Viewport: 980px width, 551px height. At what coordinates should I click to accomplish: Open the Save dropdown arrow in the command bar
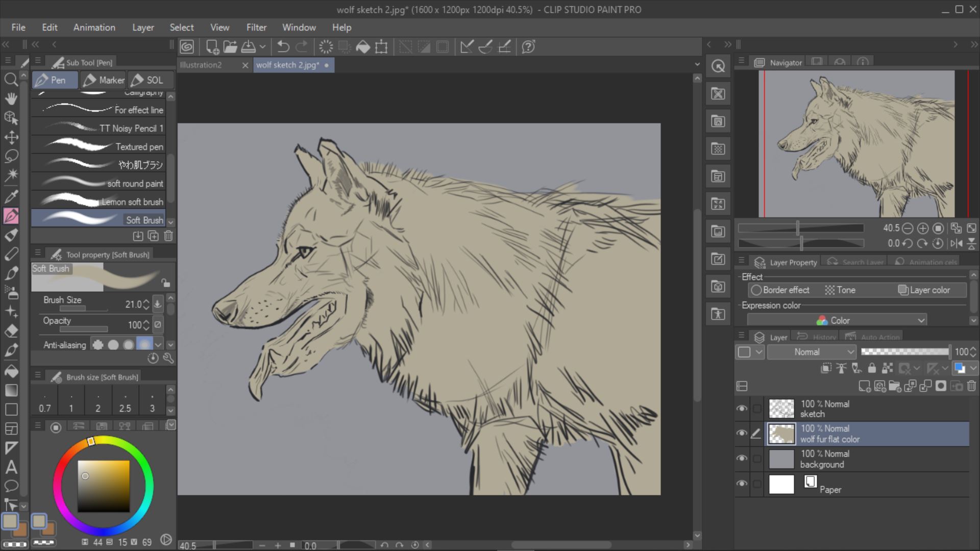click(x=262, y=47)
